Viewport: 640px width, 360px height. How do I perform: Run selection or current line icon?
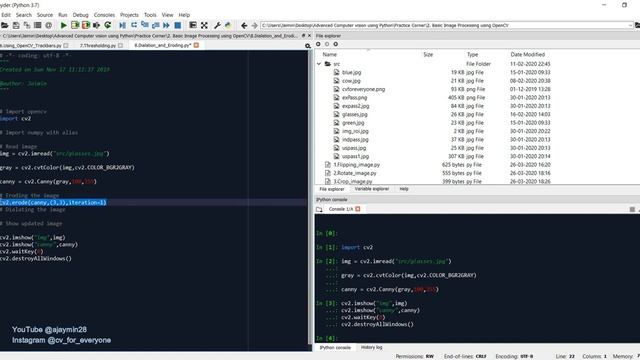[97, 25]
